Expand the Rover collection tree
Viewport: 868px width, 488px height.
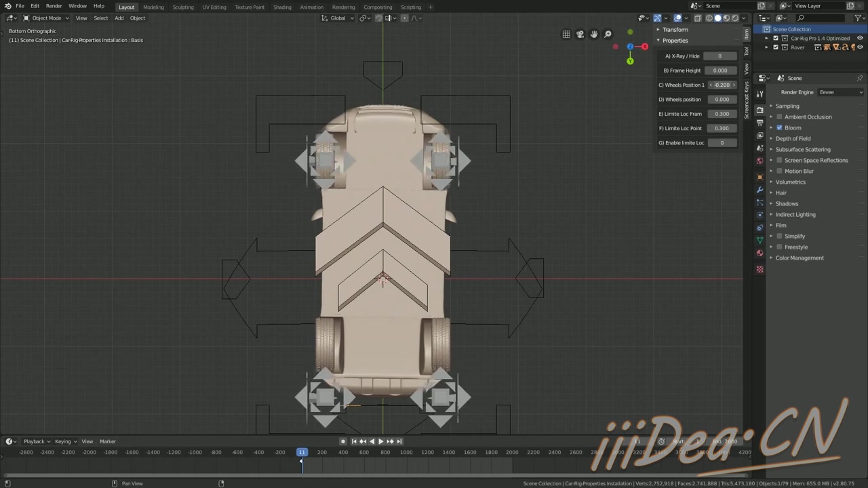pos(767,47)
